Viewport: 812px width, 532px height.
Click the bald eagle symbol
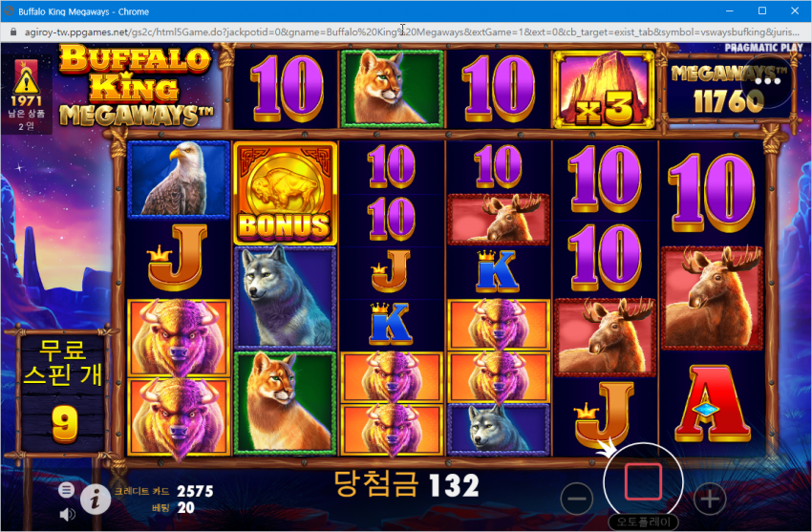179,179
